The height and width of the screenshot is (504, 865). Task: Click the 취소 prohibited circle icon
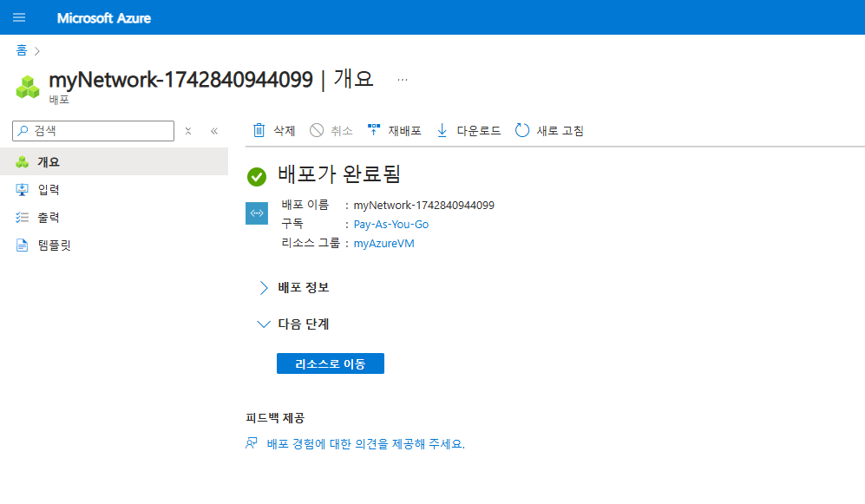pyautogui.click(x=317, y=130)
